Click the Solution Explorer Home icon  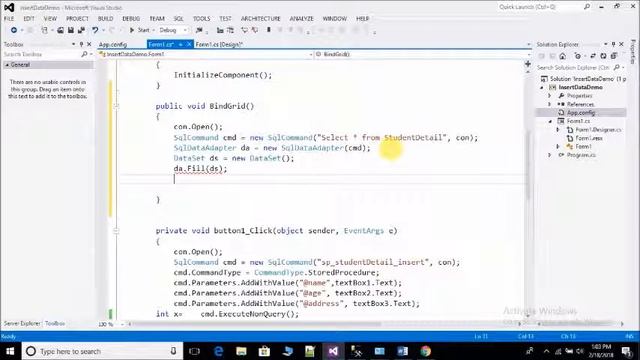pyautogui.click(x=562, y=56)
